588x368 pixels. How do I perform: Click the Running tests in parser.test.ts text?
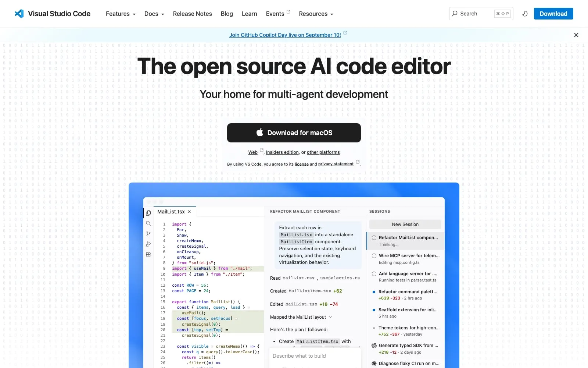(408, 280)
